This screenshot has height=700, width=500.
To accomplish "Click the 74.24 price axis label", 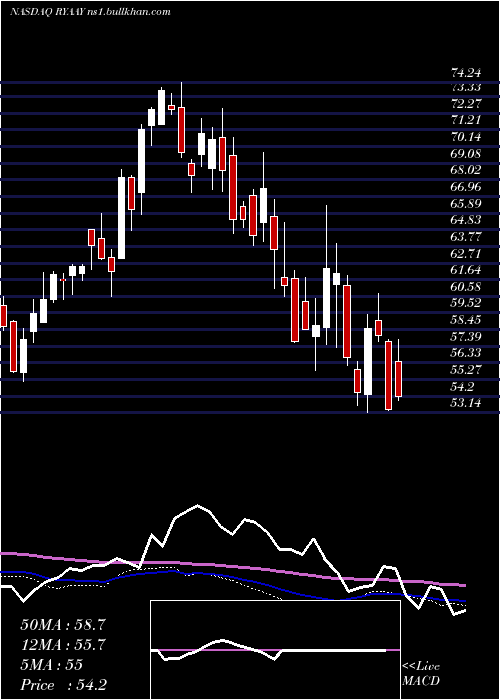I will tap(466, 71).
